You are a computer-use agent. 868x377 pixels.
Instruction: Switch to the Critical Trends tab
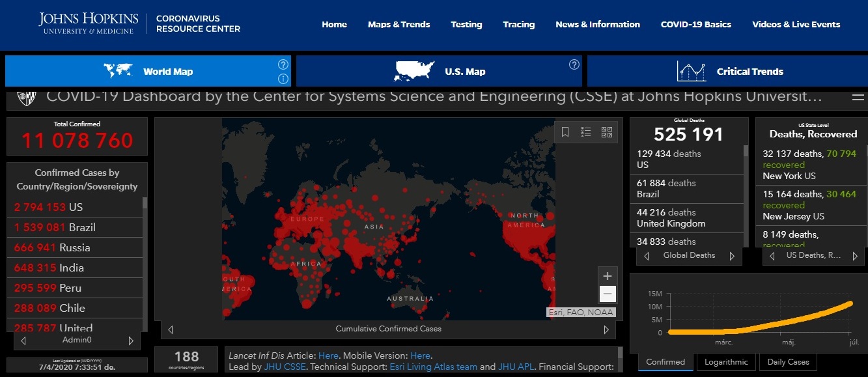pos(727,71)
